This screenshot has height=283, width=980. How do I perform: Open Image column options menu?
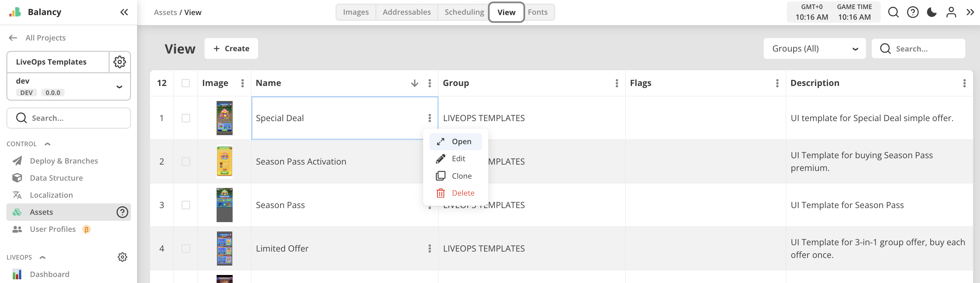tap(242, 83)
